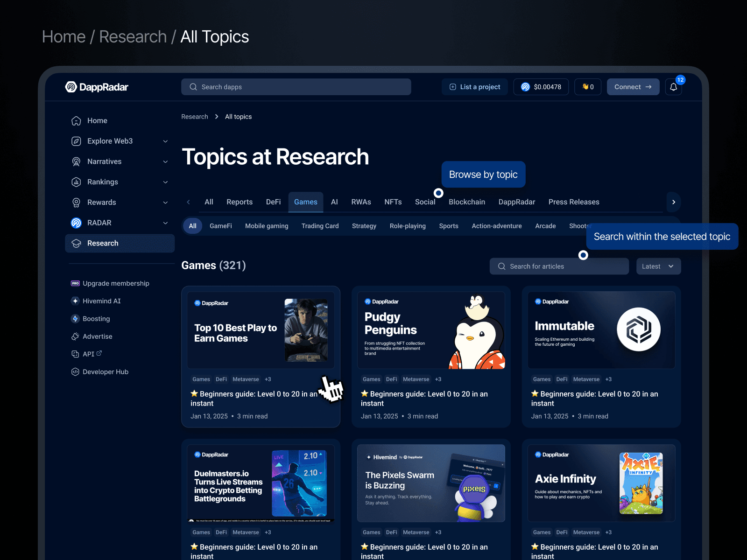Click the List a project button

coord(475,87)
